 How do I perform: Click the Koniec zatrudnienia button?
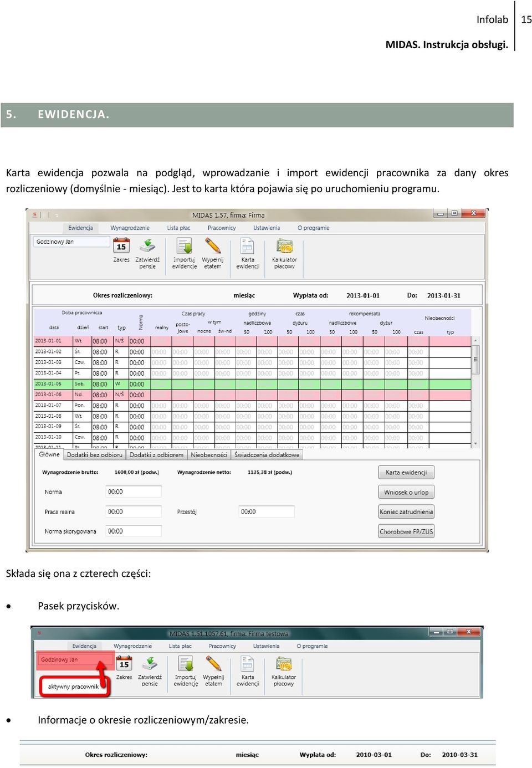pyautogui.click(x=406, y=512)
